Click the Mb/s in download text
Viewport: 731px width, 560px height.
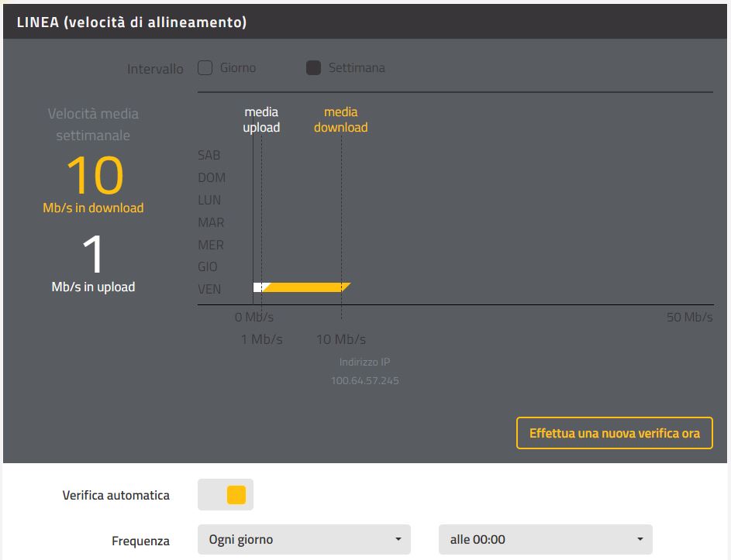point(93,208)
